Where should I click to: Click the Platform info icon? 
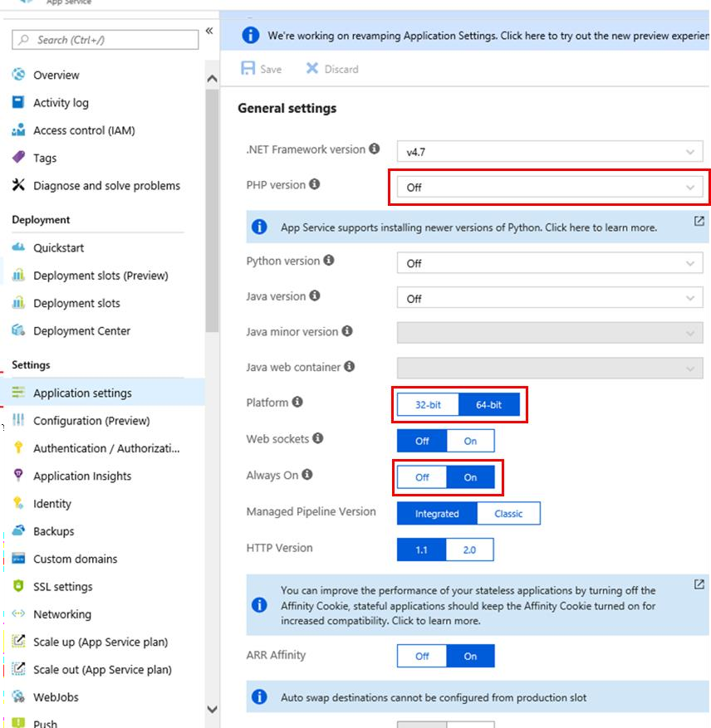coord(297,402)
